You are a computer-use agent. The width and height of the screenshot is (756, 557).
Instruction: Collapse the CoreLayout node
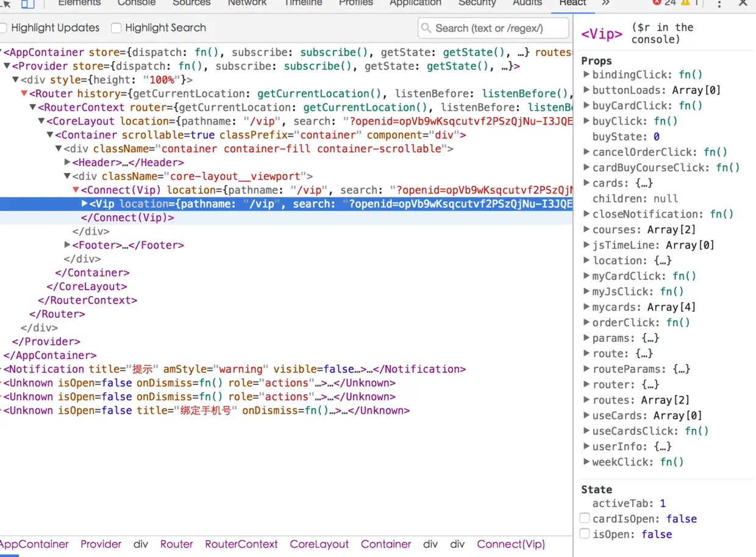[x=41, y=121]
